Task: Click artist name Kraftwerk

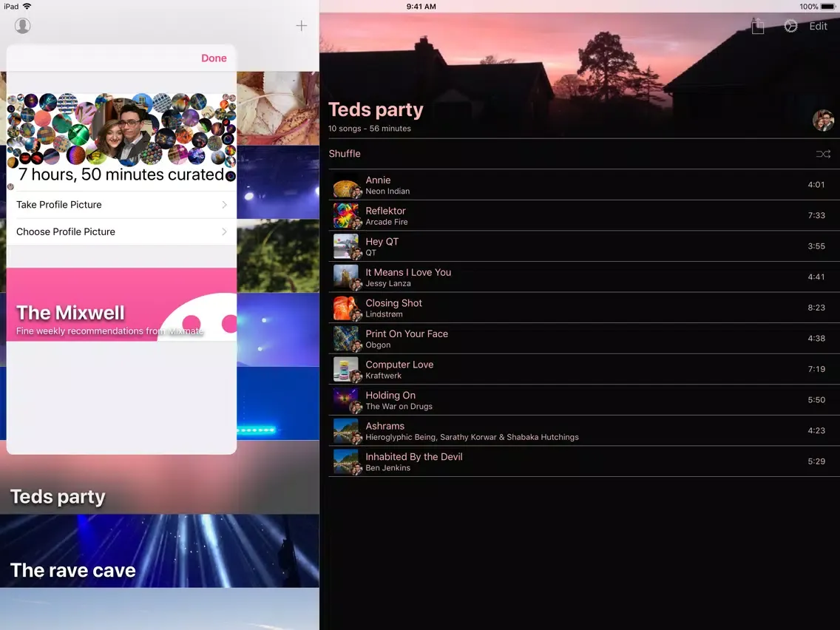Action: tap(383, 376)
